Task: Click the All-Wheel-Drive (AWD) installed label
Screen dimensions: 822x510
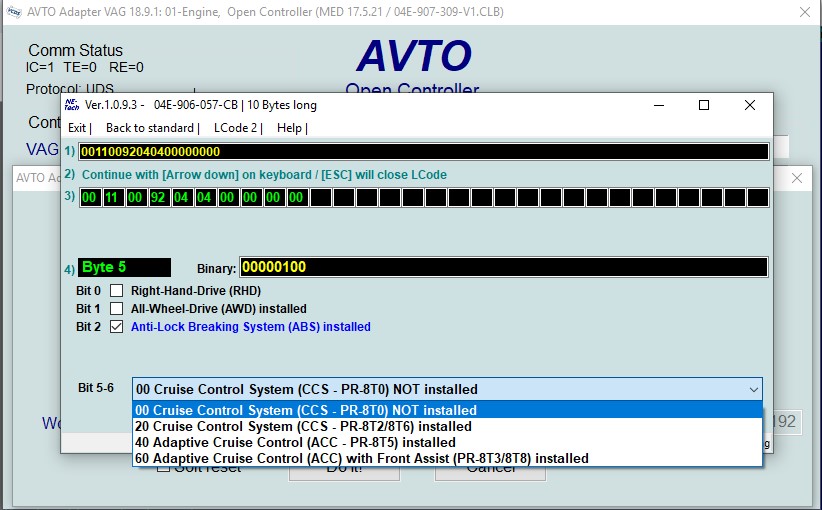Action: click(x=219, y=309)
